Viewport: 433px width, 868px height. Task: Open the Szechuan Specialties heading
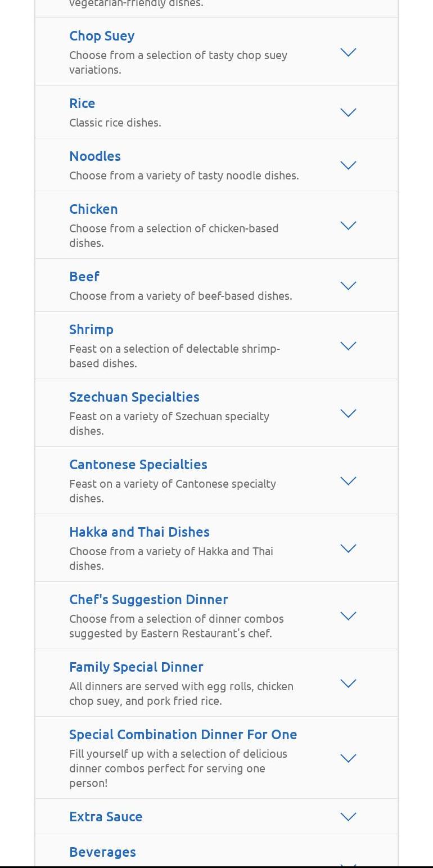coord(134,397)
